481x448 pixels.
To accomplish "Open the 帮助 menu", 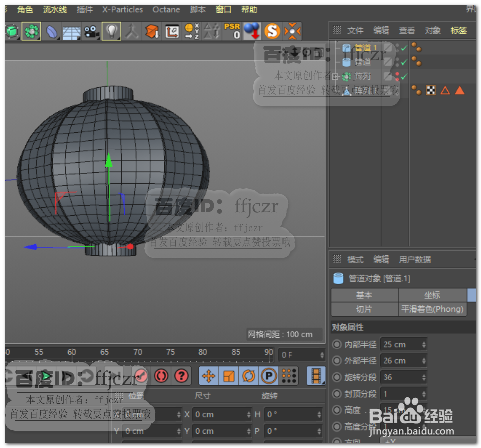I will click(x=249, y=10).
